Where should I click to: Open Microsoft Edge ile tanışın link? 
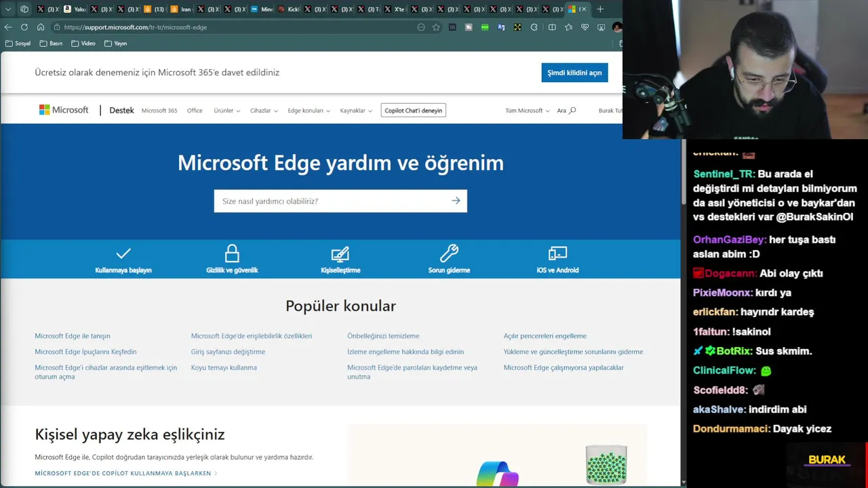coord(73,335)
